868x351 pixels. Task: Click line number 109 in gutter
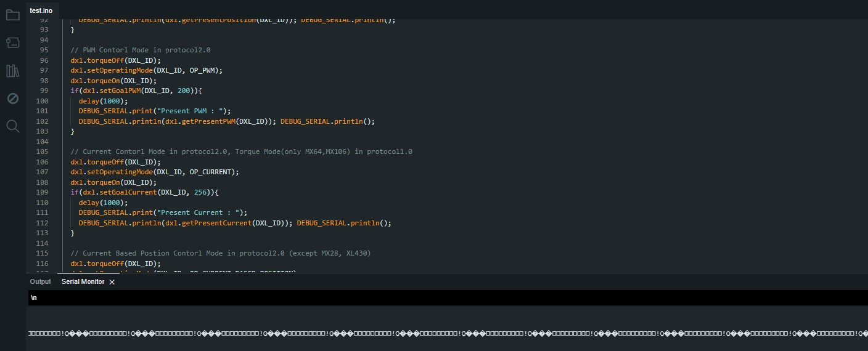[x=43, y=192]
